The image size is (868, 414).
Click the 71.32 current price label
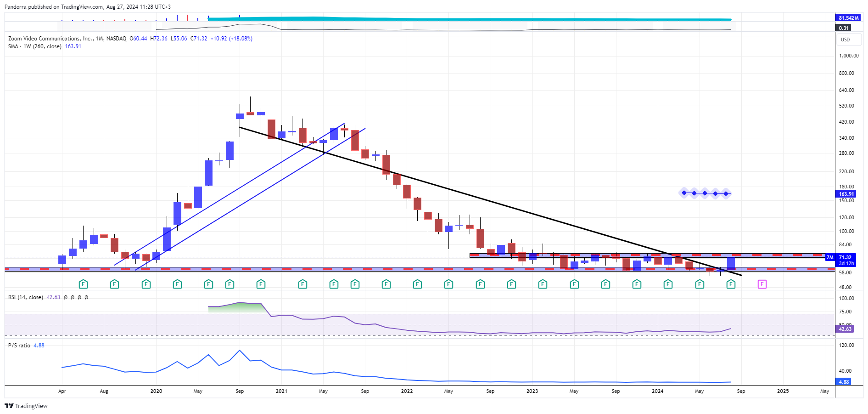tap(845, 257)
